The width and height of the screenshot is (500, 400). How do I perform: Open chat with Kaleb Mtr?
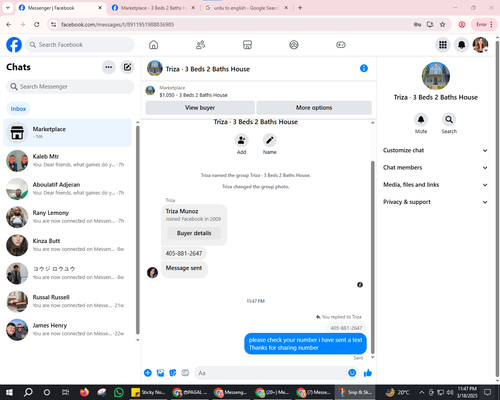(68, 161)
